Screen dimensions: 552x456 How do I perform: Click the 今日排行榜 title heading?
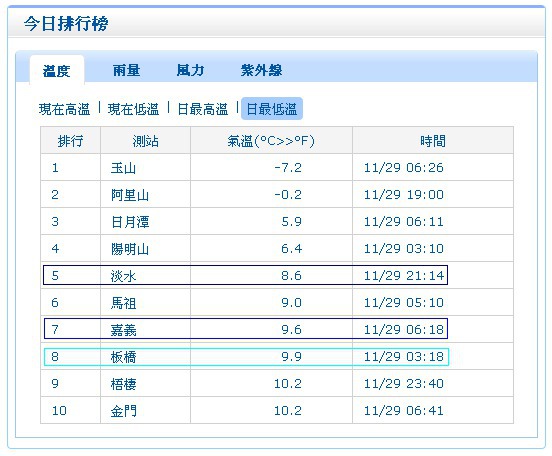(66, 24)
